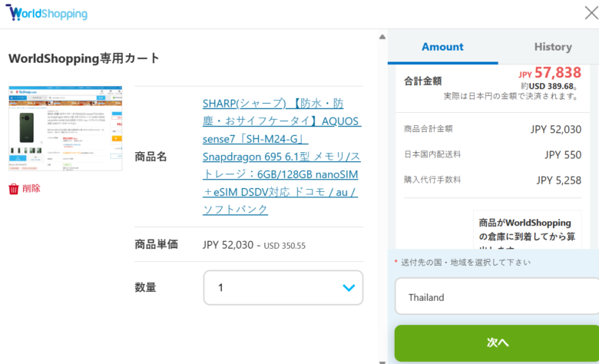Click the 合計金額 label

click(x=423, y=81)
